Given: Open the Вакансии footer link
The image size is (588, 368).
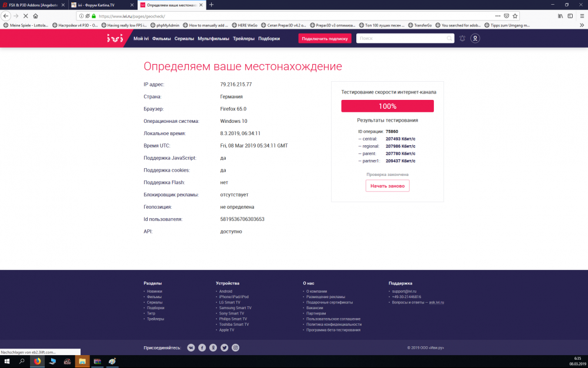Looking at the screenshot, I should (x=314, y=307).
